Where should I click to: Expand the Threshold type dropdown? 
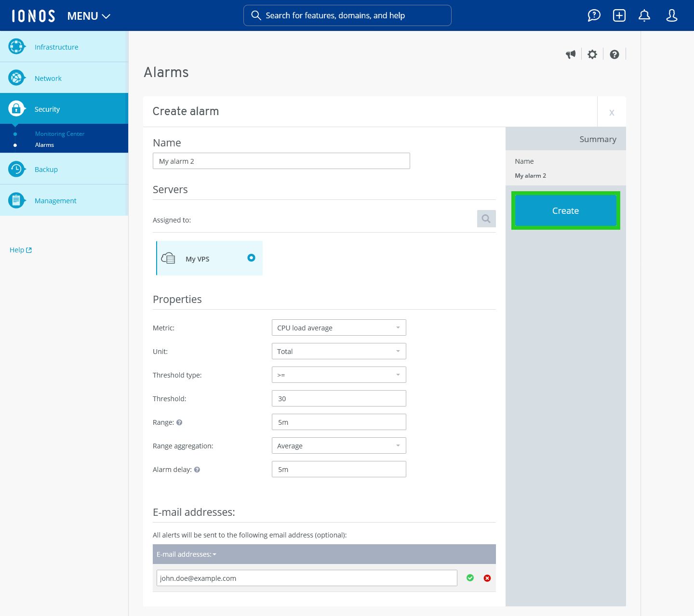click(339, 375)
